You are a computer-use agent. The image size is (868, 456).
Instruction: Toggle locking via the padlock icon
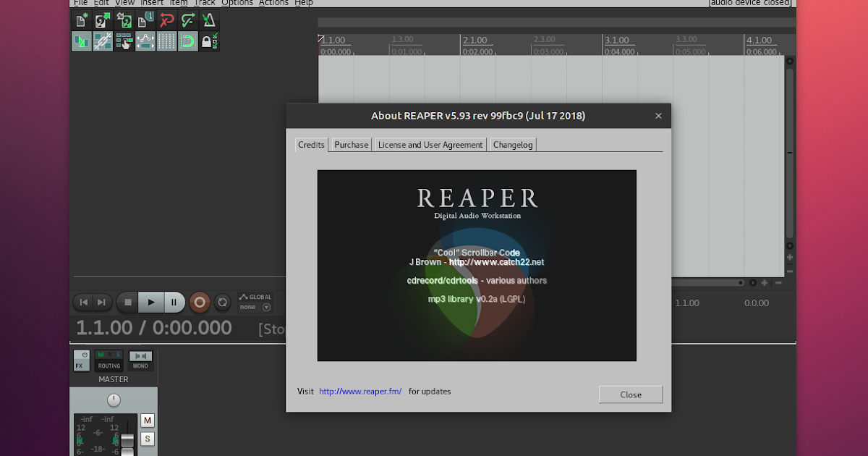click(x=209, y=41)
